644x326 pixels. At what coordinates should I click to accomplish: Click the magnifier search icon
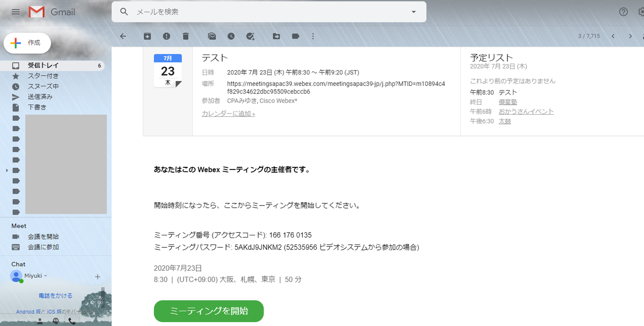[124, 12]
